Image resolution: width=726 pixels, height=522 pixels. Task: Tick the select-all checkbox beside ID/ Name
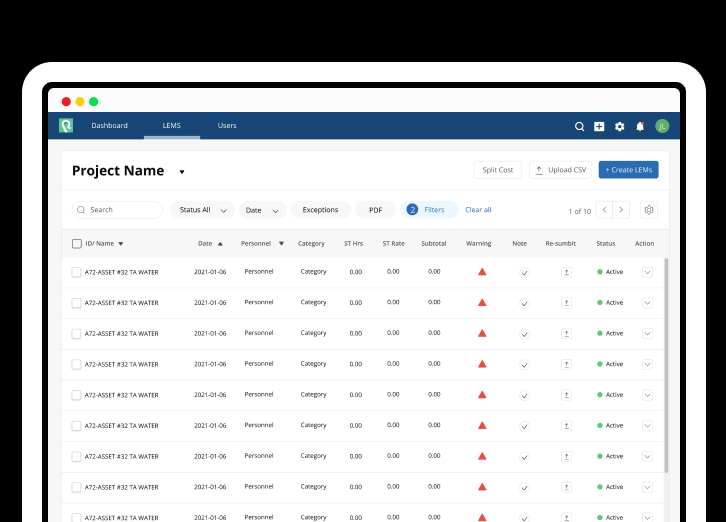(x=77, y=244)
